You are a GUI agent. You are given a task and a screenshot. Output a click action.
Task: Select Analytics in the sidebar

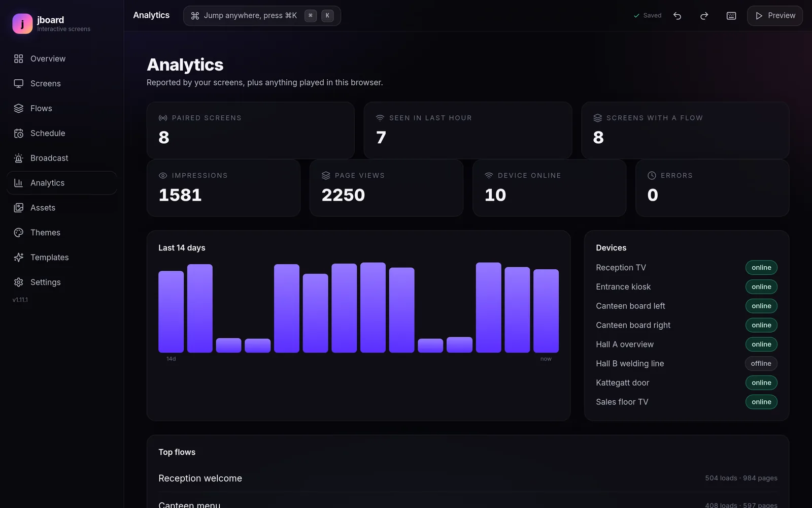tap(62, 183)
